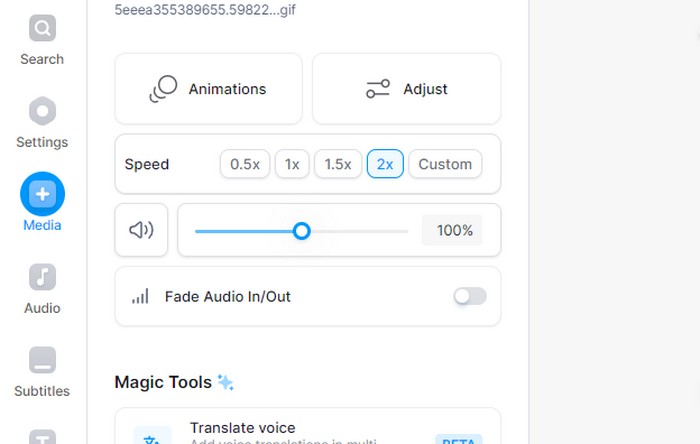Click the Fade Audio bars icon
This screenshot has height=444, width=700.
tap(140, 296)
